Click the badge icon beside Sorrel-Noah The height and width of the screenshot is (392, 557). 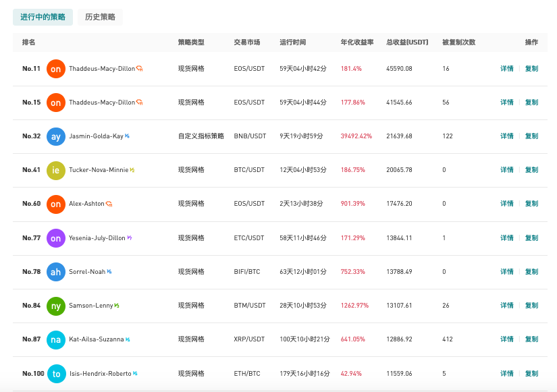[x=109, y=272]
